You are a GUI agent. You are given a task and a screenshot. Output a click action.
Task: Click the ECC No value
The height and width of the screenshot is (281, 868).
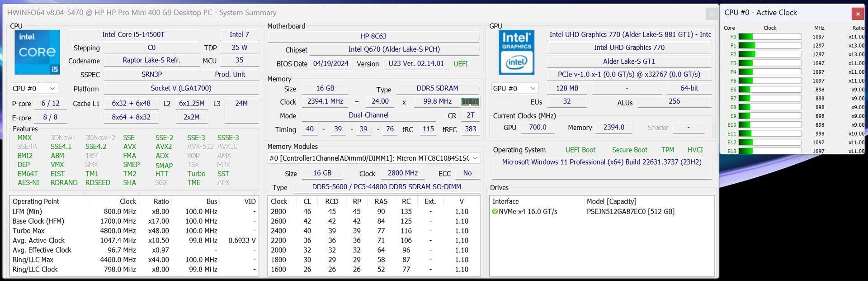pyautogui.click(x=467, y=173)
